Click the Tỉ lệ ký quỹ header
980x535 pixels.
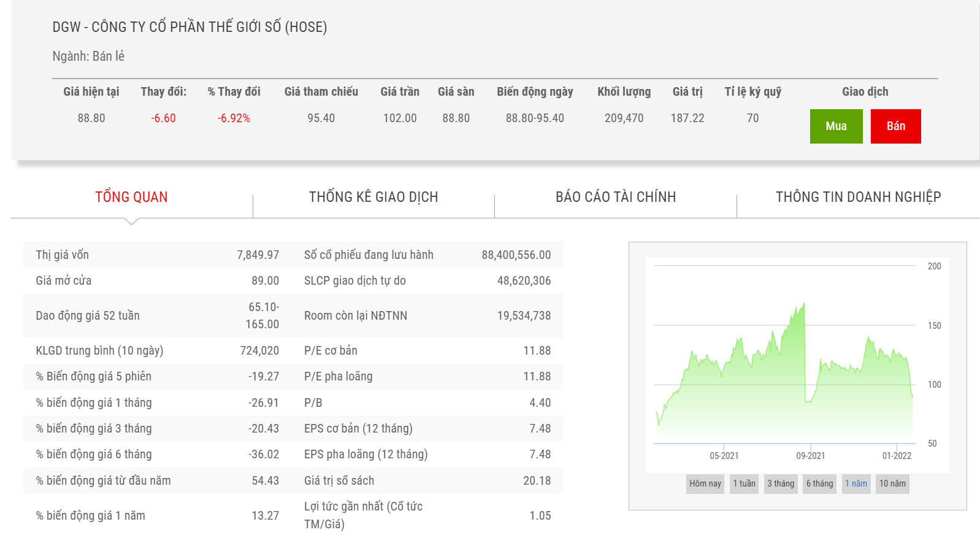coord(753,92)
